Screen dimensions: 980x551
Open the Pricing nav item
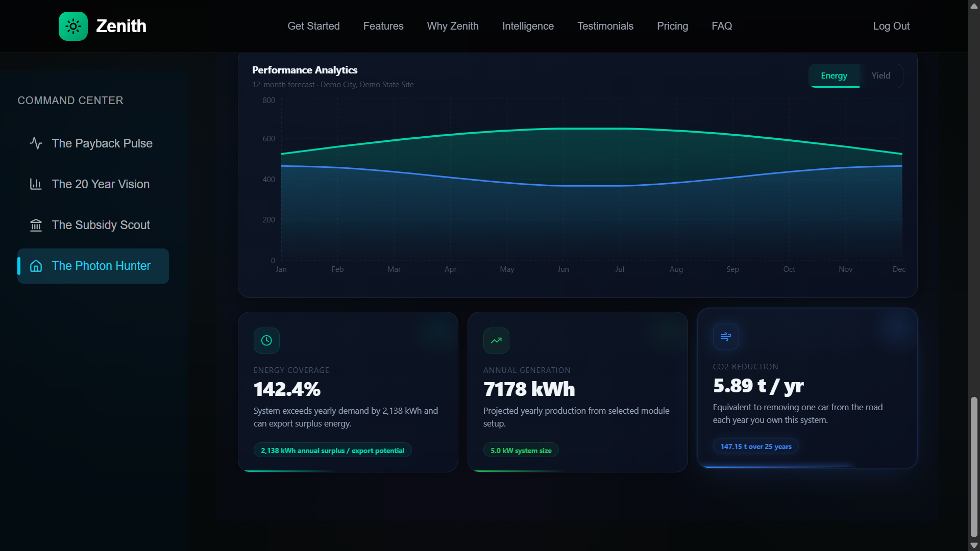point(672,26)
